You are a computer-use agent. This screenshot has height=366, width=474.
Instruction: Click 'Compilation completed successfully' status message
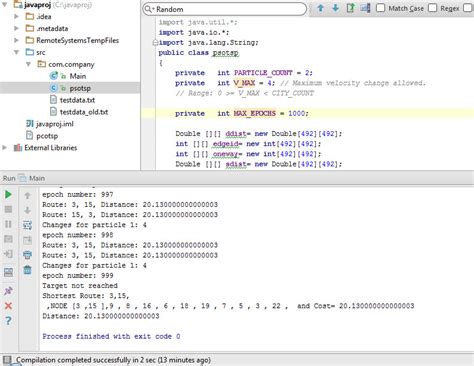pyautogui.click(x=113, y=360)
